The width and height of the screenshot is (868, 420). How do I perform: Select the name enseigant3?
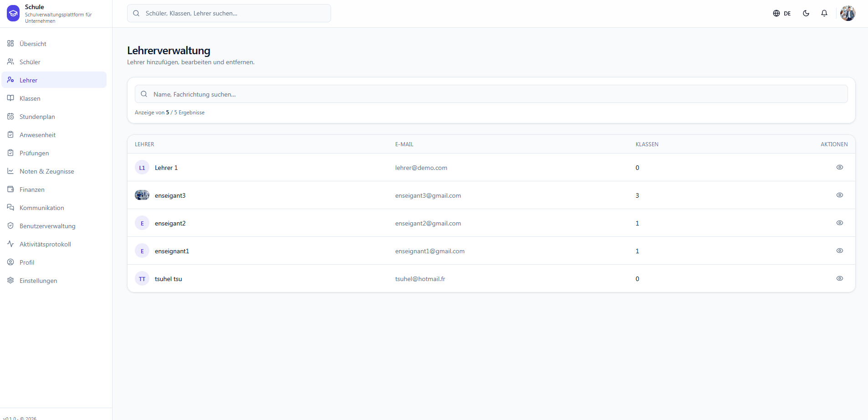[x=170, y=195]
